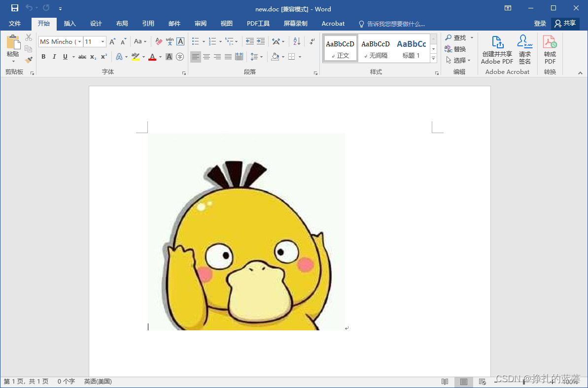Apply red font color
This screenshot has height=388, width=588.
click(x=152, y=57)
